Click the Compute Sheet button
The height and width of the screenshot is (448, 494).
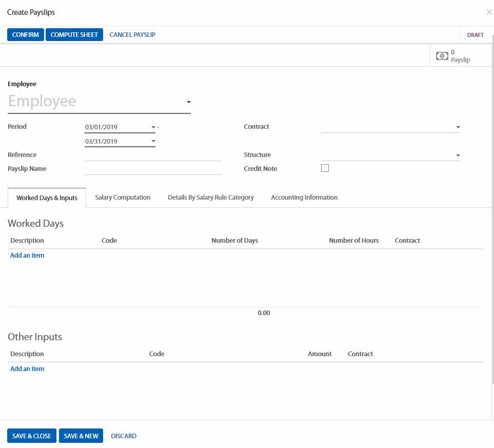pyautogui.click(x=74, y=35)
